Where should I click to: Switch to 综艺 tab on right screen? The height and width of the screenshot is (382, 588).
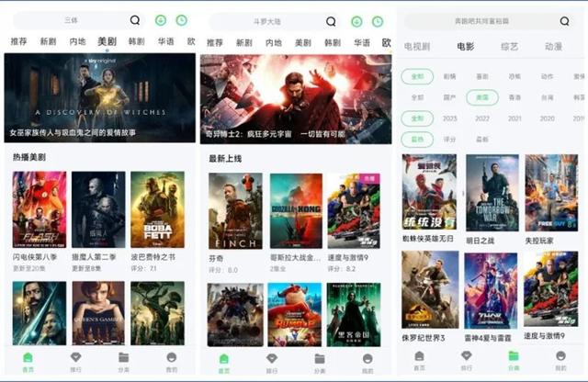(x=509, y=47)
